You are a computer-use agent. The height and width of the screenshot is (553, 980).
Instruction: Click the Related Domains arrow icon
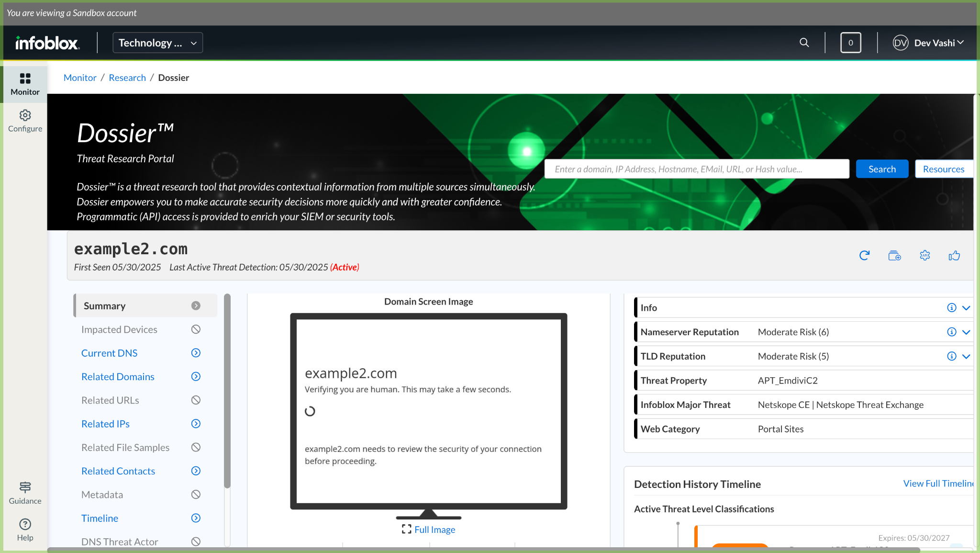click(196, 377)
